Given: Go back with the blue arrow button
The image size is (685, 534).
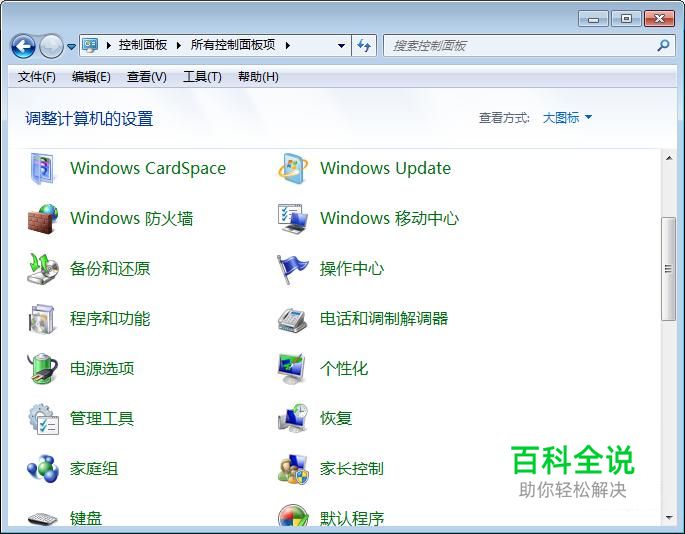Looking at the screenshot, I should [x=23, y=46].
